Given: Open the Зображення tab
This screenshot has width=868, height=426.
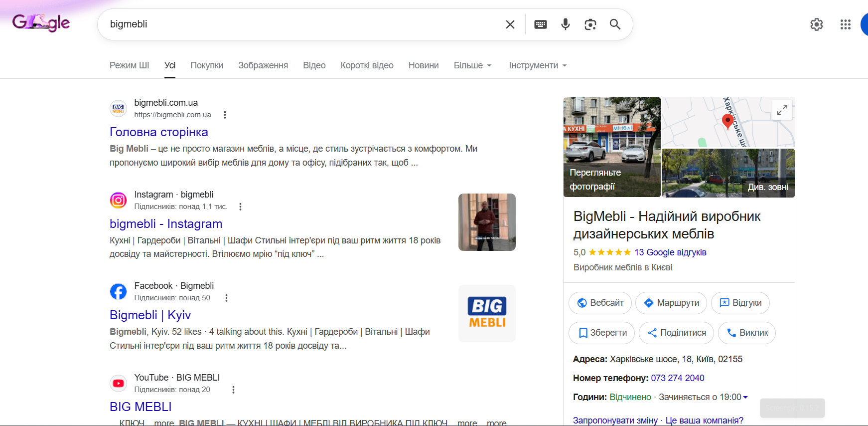Looking at the screenshot, I should pos(263,65).
